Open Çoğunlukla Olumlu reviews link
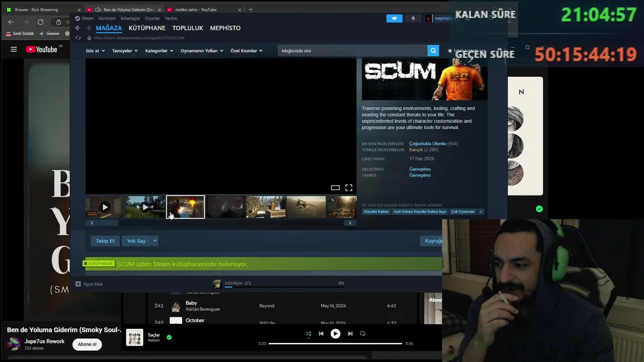Viewport: 644px width, 362px height. (x=428, y=144)
